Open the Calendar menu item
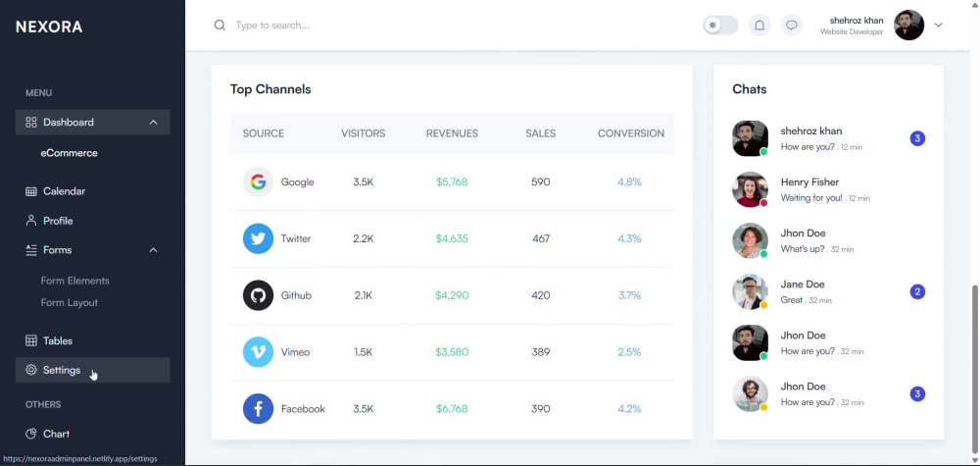980x466 pixels. point(92,191)
